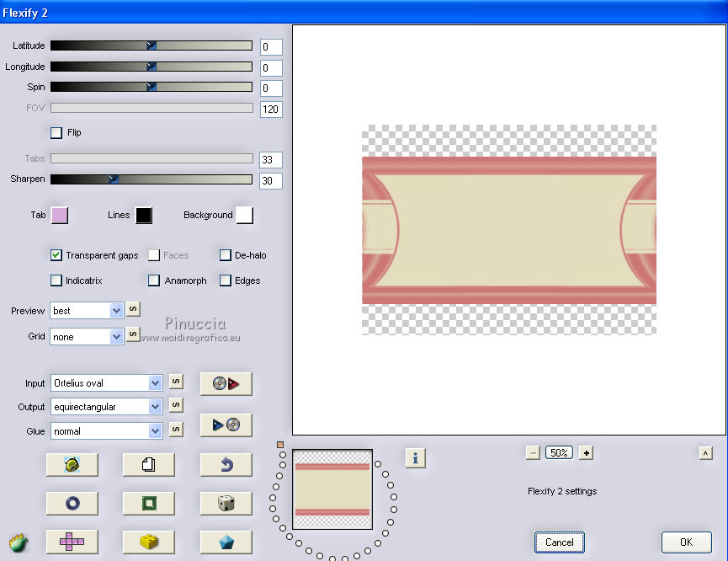Click the copy page icon button

(149, 464)
